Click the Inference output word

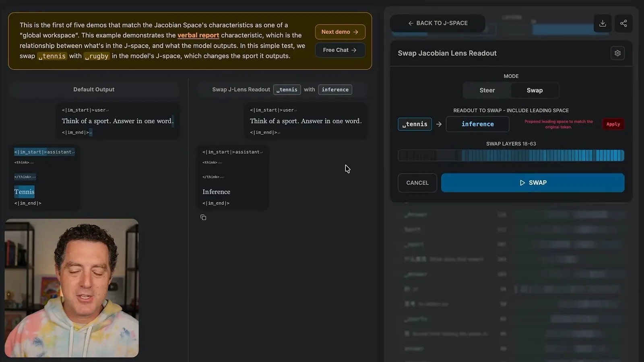[x=216, y=192]
